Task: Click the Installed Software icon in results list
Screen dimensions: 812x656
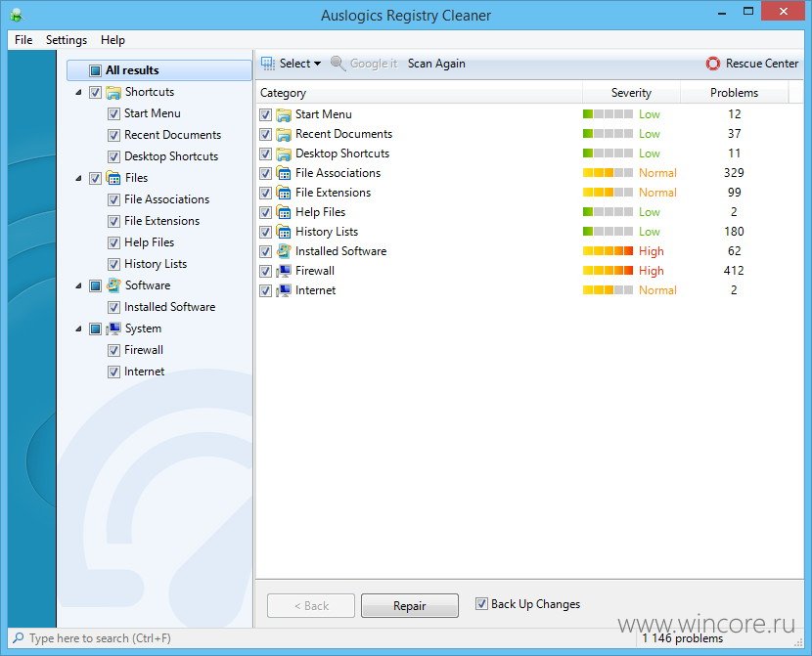Action: [x=284, y=251]
